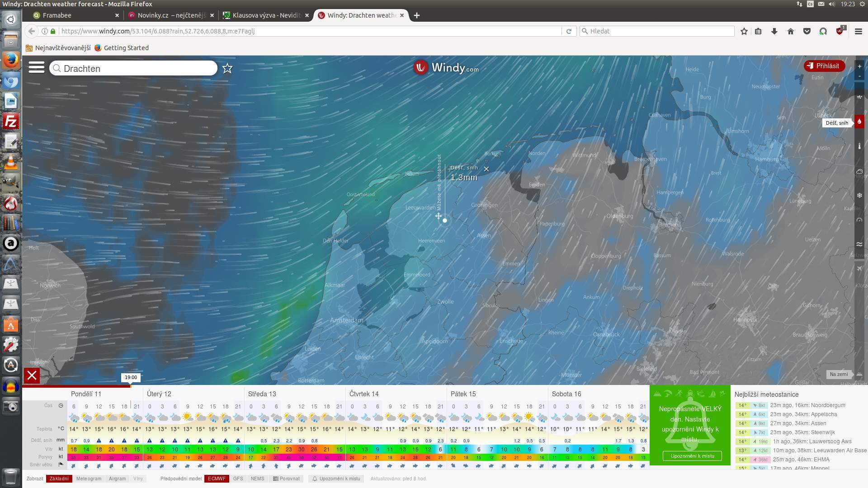Open altitude selector 'Na zemi'

pos(839,374)
